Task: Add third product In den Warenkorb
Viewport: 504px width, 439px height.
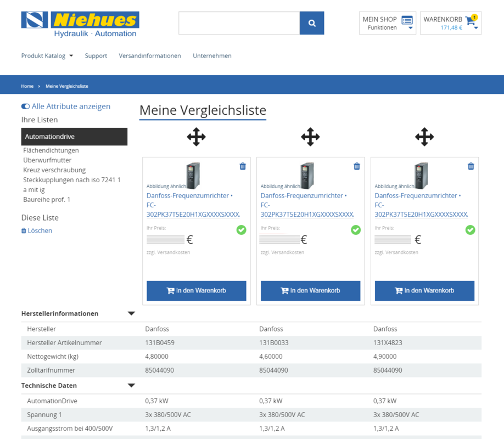Action: (424, 291)
